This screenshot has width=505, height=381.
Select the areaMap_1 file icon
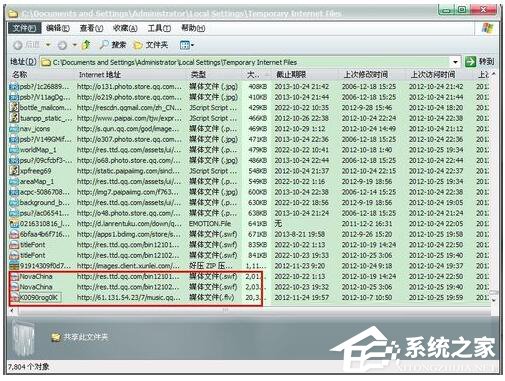coord(14,182)
